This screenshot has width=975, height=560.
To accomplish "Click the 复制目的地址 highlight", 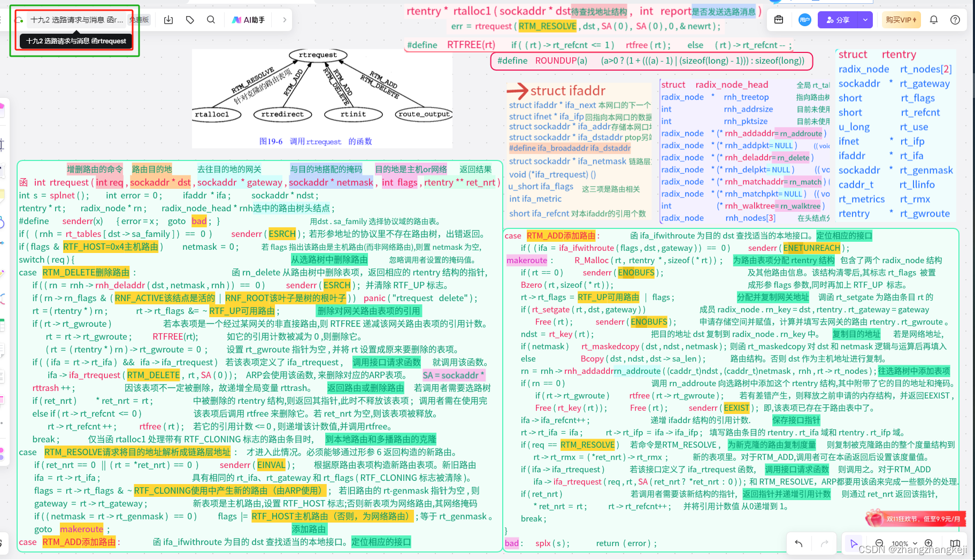I will tap(856, 334).
